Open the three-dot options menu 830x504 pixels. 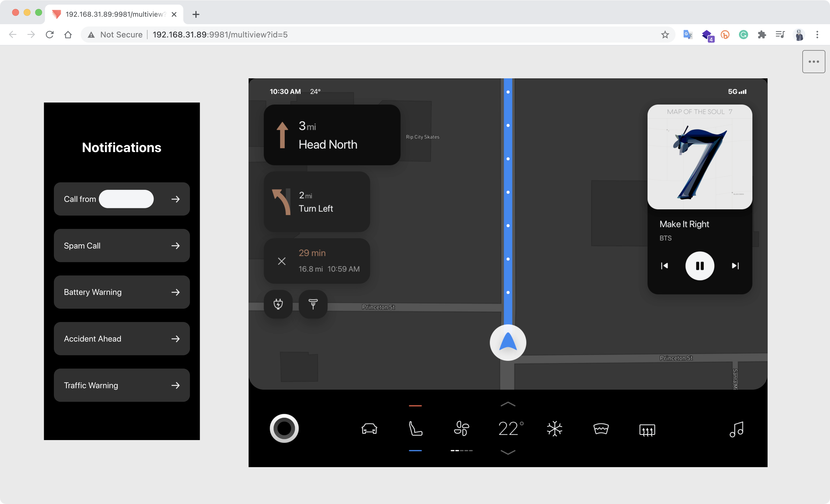point(814,62)
